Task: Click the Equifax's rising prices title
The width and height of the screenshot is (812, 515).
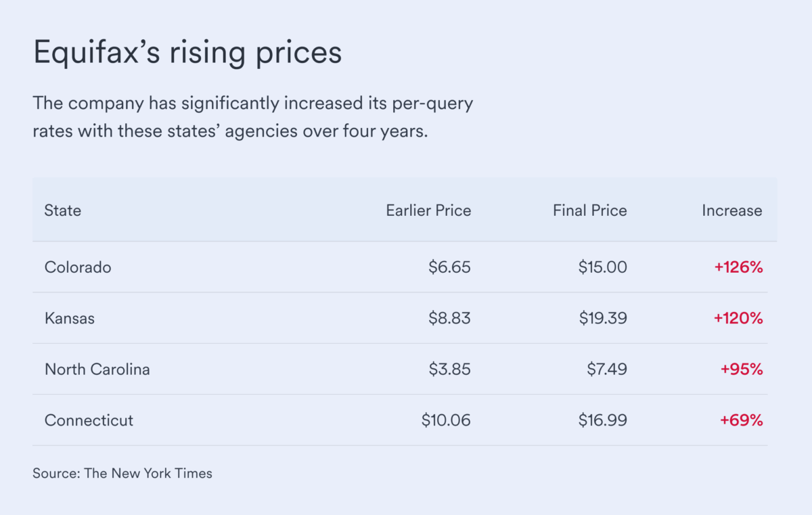Action: (187, 53)
